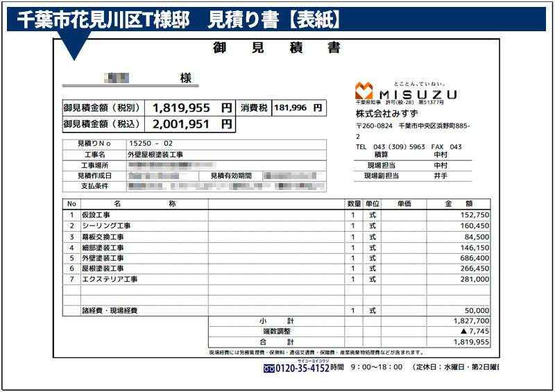Click the 端数調整 label
This screenshot has height=392, width=555.
276,332
